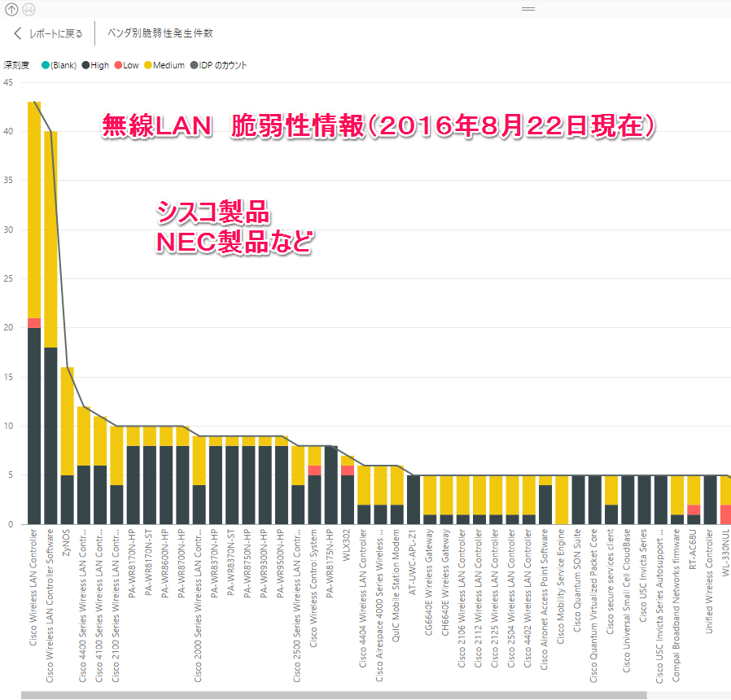This screenshot has width=731, height=700.
Task: Select the (Blank) legend label
Action: click(x=63, y=65)
